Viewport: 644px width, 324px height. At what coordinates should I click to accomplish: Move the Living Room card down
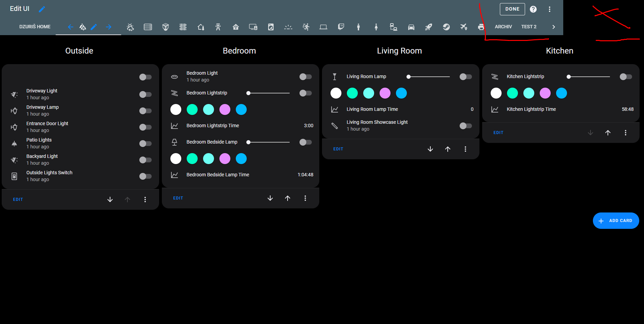coord(430,149)
